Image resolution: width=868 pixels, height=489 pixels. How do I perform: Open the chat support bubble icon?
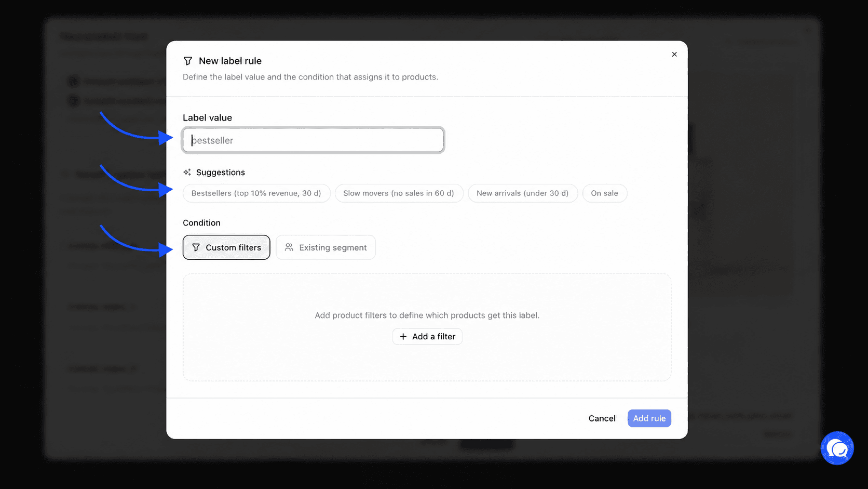pyautogui.click(x=837, y=448)
